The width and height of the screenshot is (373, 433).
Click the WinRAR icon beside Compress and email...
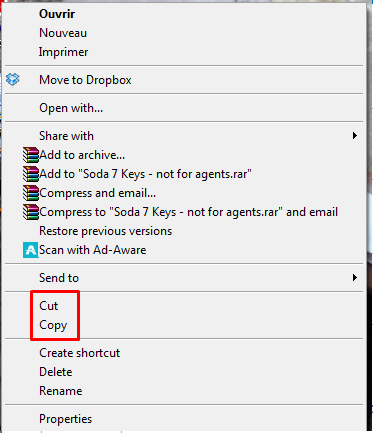[x=31, y=193]
